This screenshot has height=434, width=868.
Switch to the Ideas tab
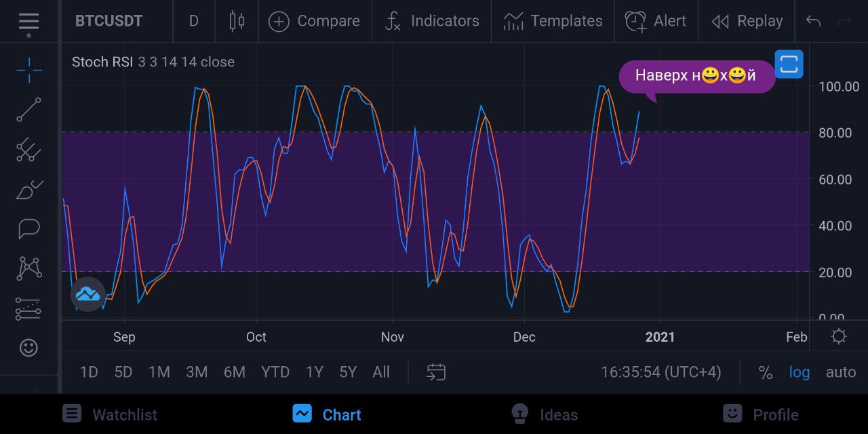pos(544,414)
